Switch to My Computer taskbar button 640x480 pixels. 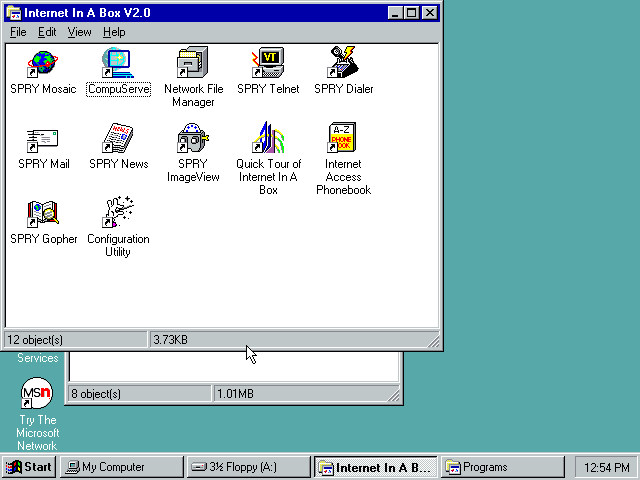tap(122, 467)
